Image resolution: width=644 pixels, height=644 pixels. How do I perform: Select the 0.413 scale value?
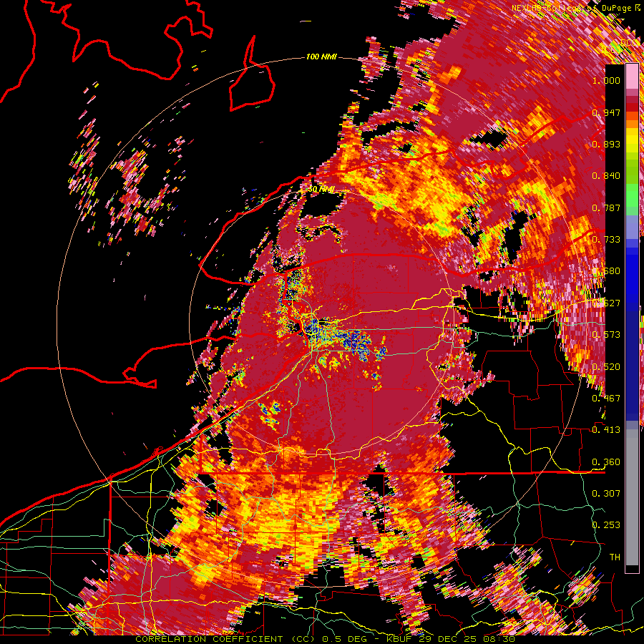click(606, 430)
